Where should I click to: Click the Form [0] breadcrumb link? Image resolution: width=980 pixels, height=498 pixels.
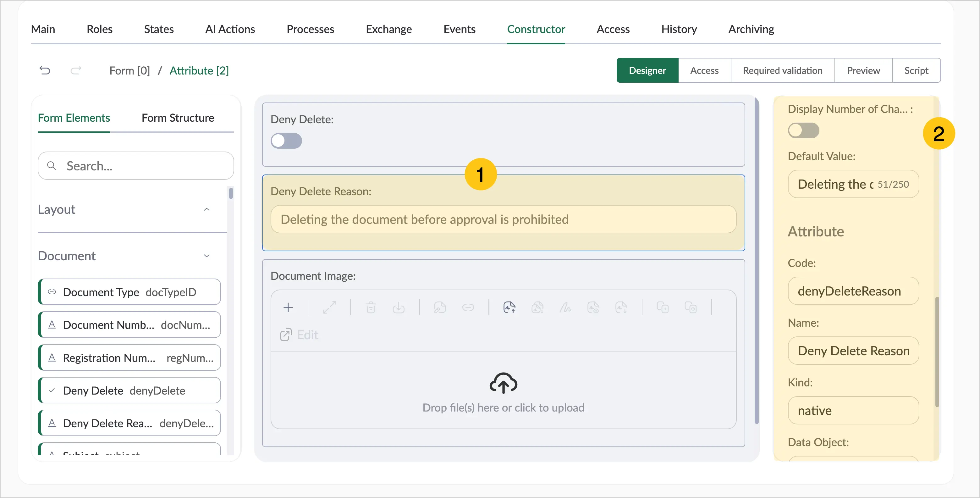point(130,70)
